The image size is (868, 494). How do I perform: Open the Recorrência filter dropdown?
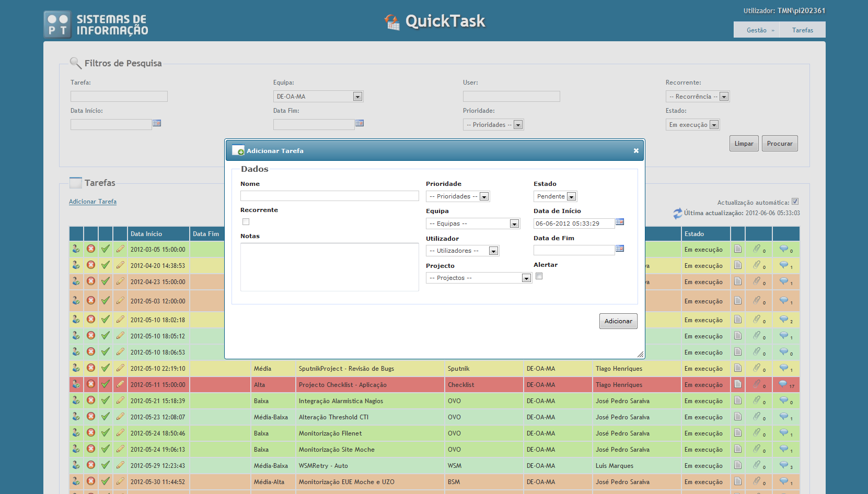[697, 96]
